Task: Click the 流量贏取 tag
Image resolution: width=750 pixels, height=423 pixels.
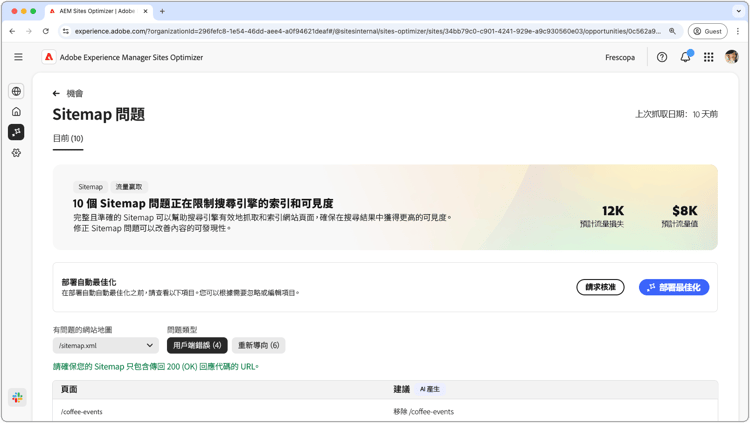Action: click(129, 187)
